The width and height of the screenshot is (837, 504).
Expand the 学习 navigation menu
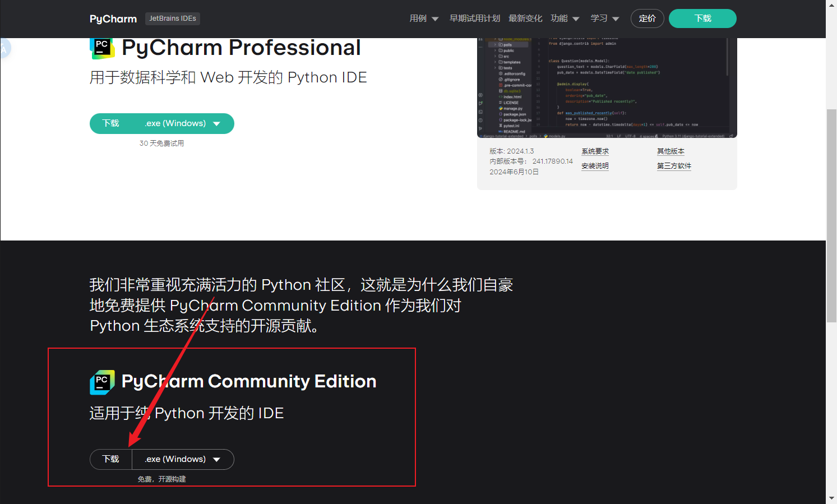[604, 19]
